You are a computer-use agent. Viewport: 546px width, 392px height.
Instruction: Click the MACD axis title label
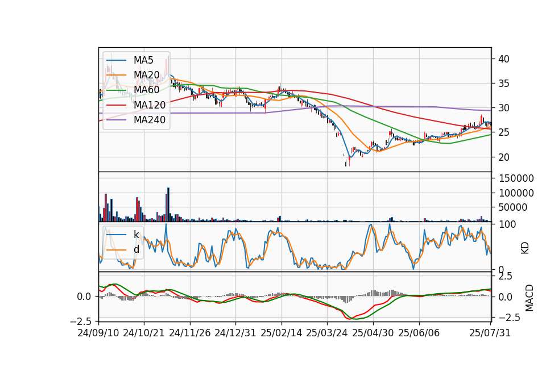[530, 298]
